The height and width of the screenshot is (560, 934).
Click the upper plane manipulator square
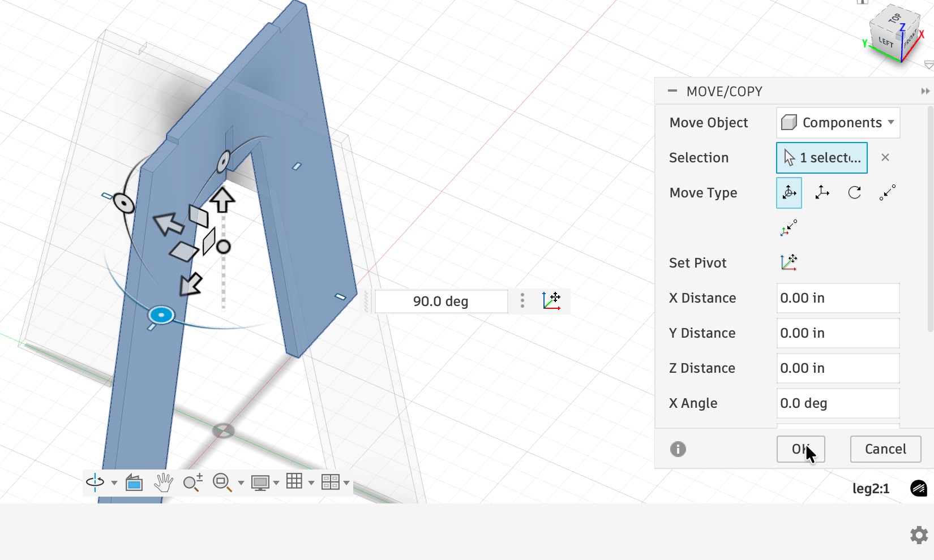point(199,217)
